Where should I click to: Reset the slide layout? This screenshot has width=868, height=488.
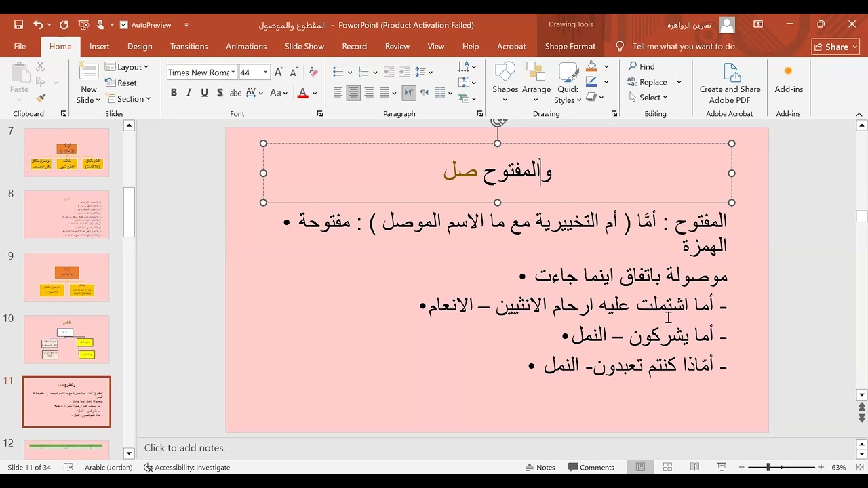pyautogui.click(x=121, y=83)
